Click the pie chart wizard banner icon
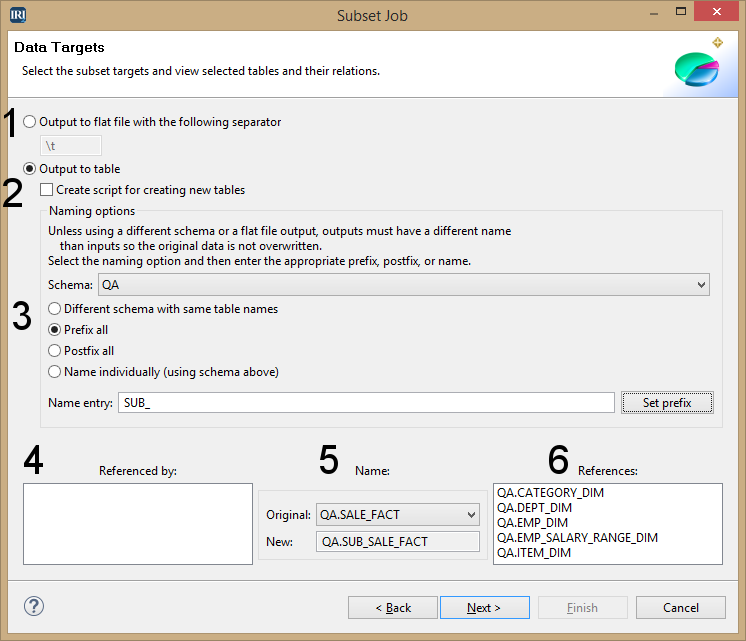 [x=697, y=69]
